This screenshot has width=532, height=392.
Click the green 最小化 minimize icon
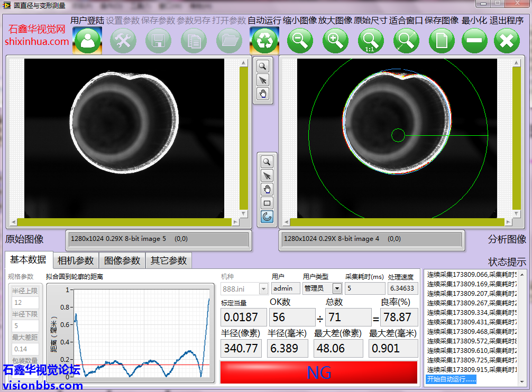click(x=474, y=41)
